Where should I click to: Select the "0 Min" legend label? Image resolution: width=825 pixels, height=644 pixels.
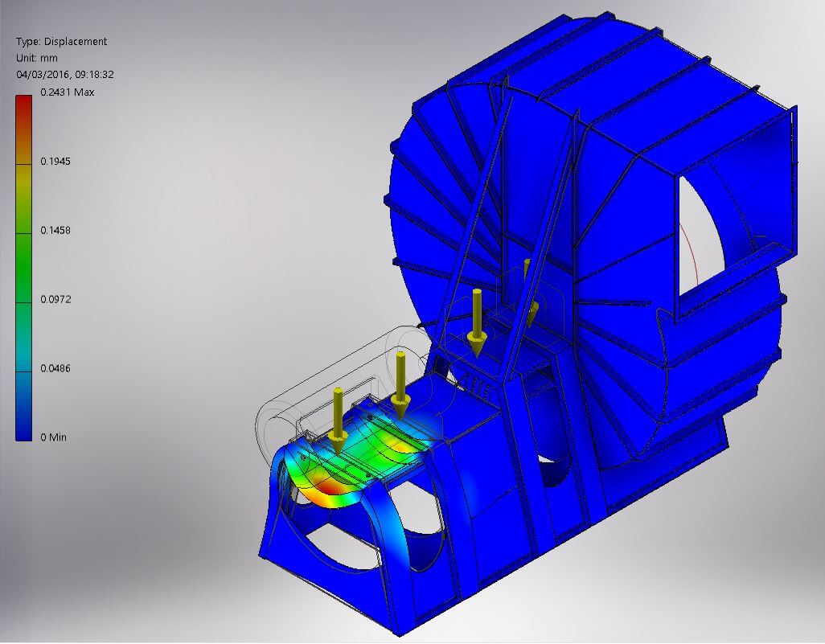point(54,437)
